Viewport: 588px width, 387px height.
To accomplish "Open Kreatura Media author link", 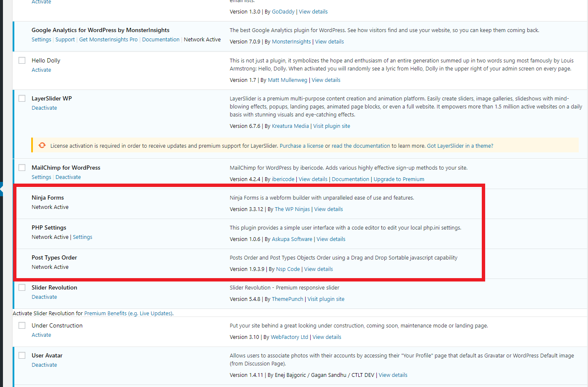I will point(290,126).
